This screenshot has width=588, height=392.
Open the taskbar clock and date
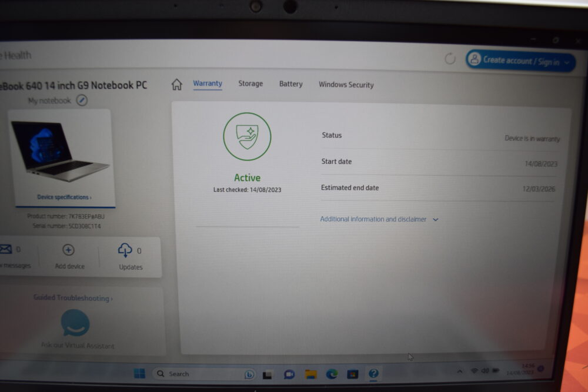521,368
